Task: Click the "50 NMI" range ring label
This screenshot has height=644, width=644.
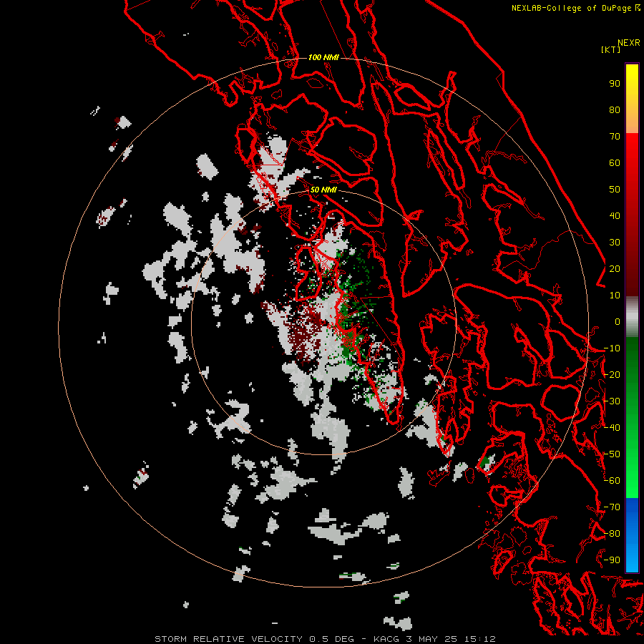Action: [323, 190]
